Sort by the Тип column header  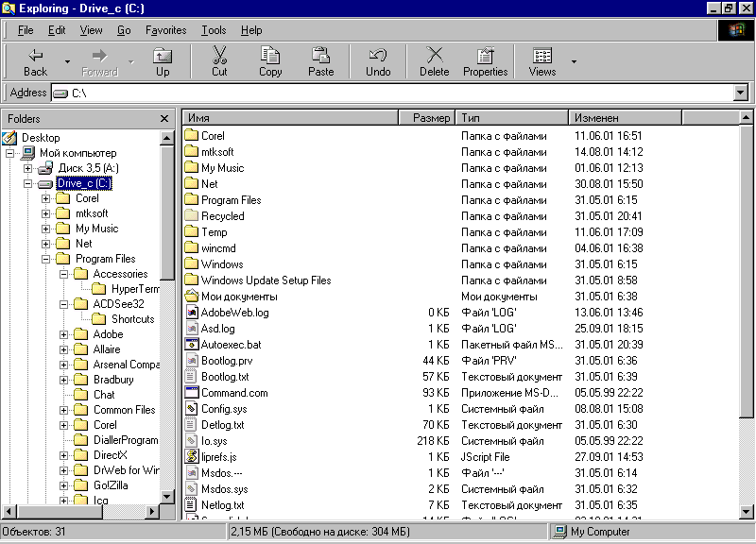pyautogui.click(x=511, y=117)
